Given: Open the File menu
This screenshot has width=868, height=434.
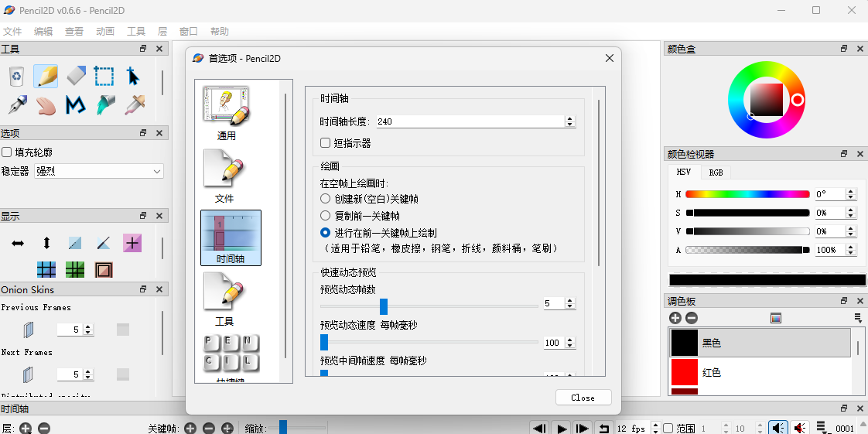Looking at the screenshot, I should (x=12, y=32).
